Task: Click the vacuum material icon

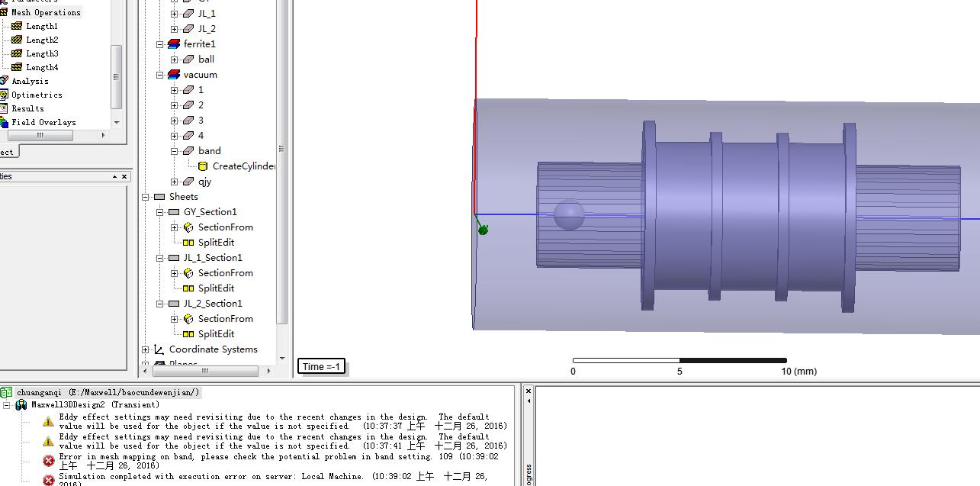Action: [x=174, y=75]
